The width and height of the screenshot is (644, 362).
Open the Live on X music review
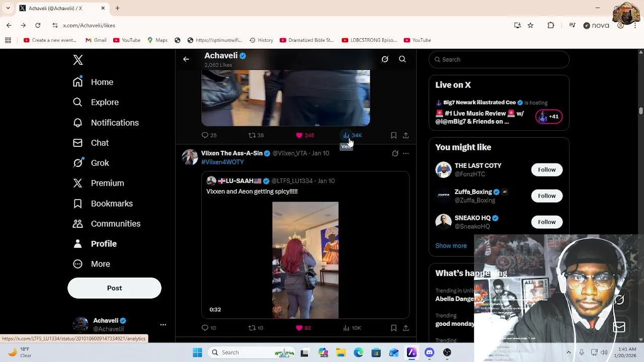pos(479,117)
